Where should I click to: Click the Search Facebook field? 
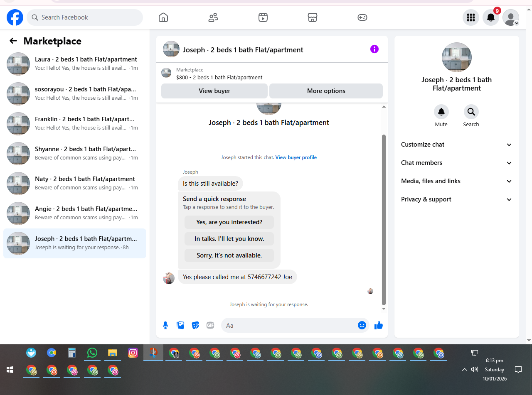coord(85,17)
